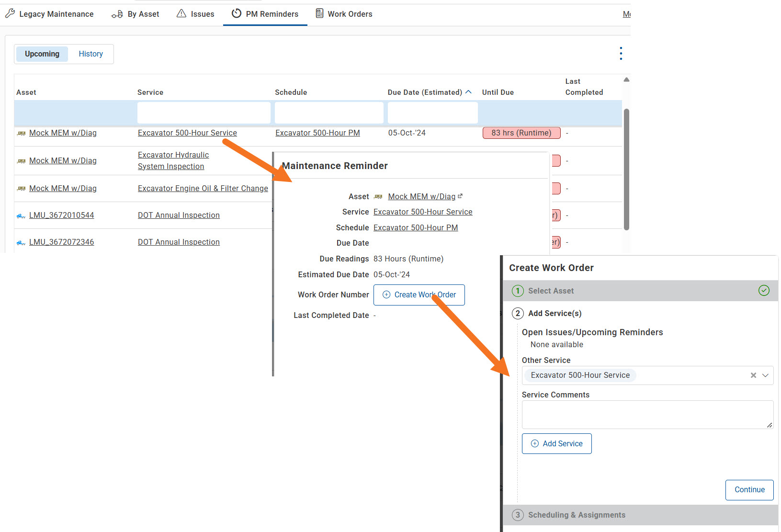Viewport: 781px width, 532px height.
Task: Switch to the By Asset tab
Action: [x=136, y=14]
